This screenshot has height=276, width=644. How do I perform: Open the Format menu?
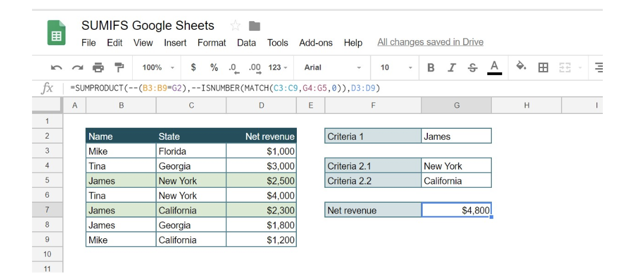click(212, 42)
